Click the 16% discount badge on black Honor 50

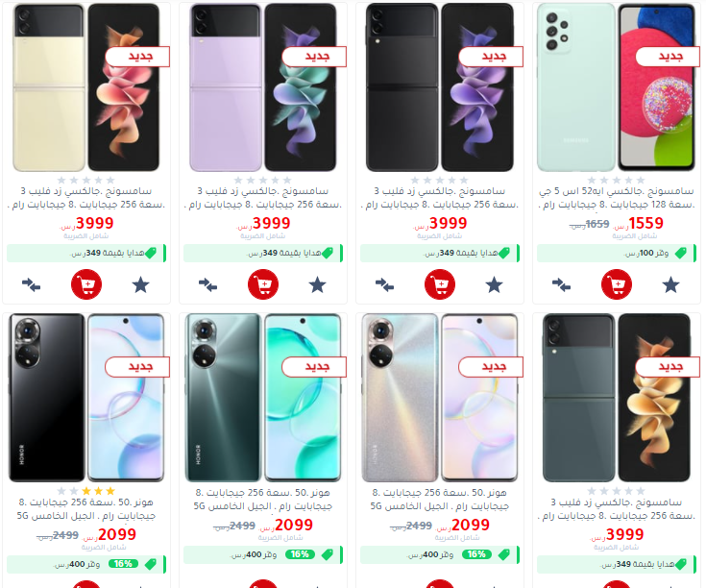click(x=123, y=564)
